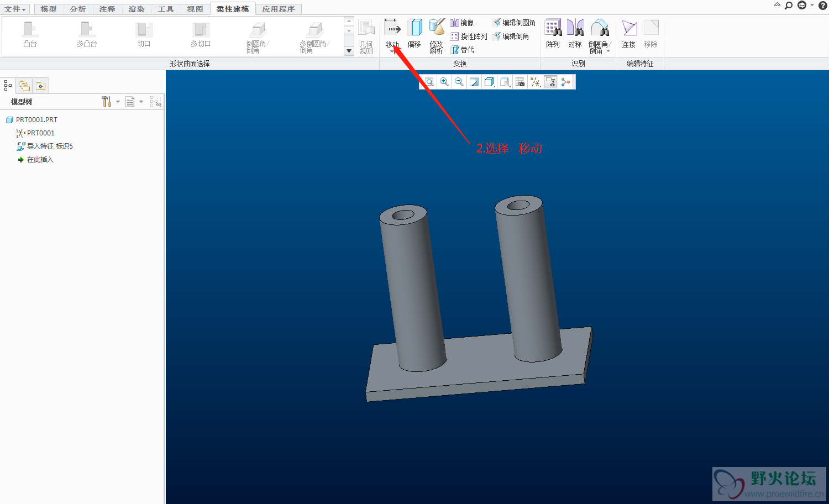Viewport: 829px width, 504px height.
Task: Switch to the 柔性建模 ribbon tab
Action: coord(233,9)
